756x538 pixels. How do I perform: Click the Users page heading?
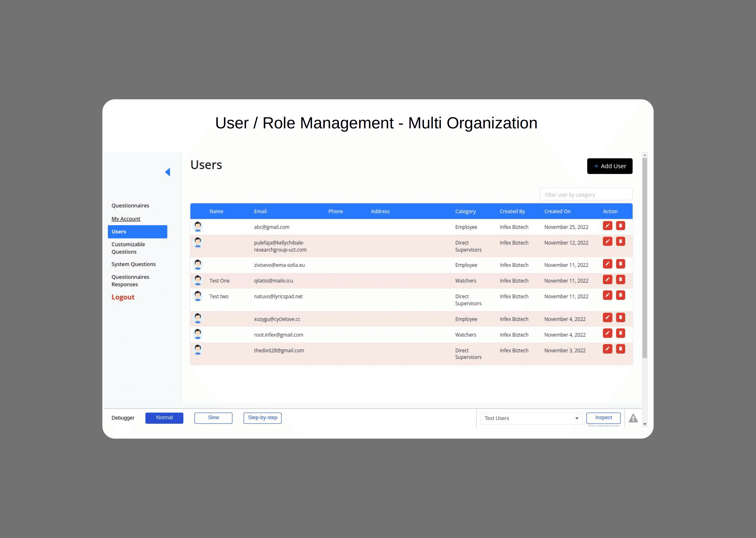(206, 165)
